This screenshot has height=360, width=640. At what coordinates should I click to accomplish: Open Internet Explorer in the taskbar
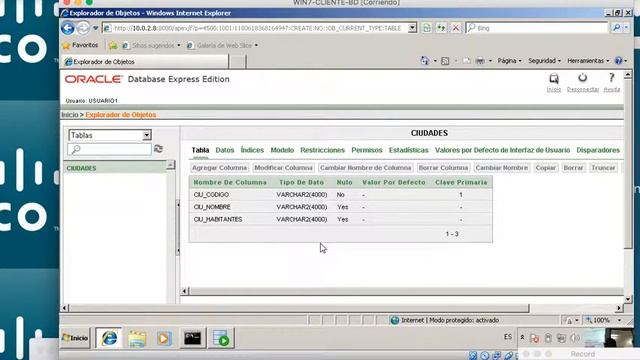point(109,338)
